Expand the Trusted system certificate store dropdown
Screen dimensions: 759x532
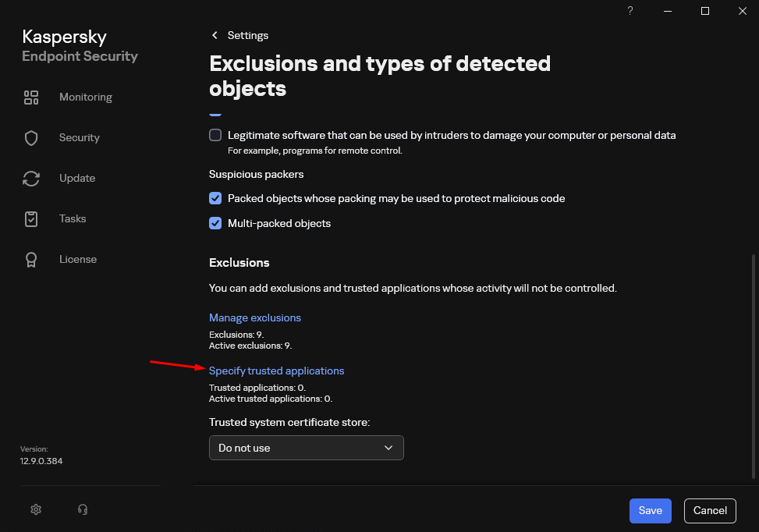(x=306, y=448)
